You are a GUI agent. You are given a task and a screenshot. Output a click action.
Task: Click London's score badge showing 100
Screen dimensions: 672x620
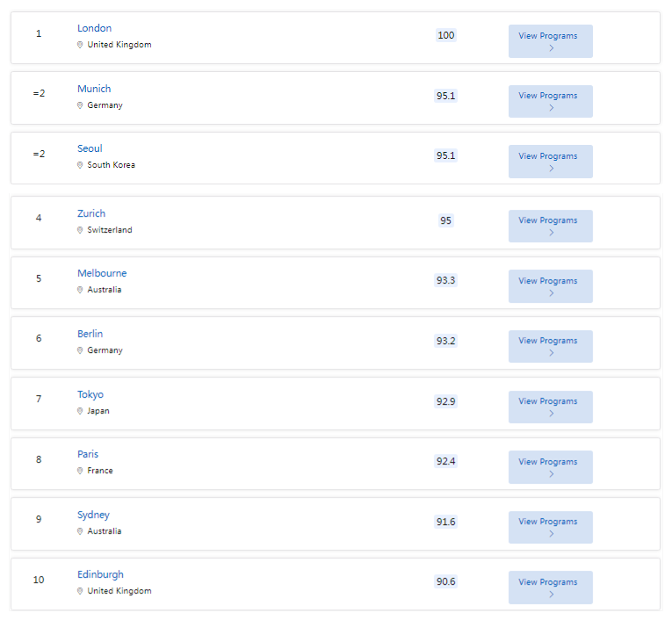[446, 35]
